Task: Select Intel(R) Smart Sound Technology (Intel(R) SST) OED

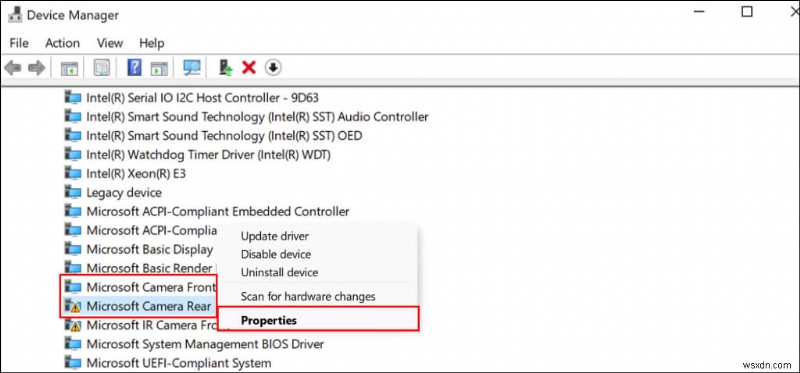Action: [x=224, y=135]
